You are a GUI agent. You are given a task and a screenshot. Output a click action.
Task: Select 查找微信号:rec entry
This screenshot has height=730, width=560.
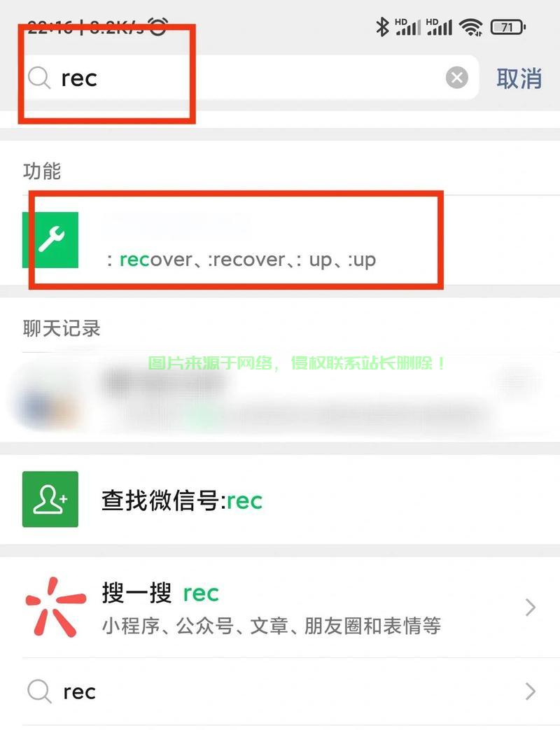[x=280, y=500]
